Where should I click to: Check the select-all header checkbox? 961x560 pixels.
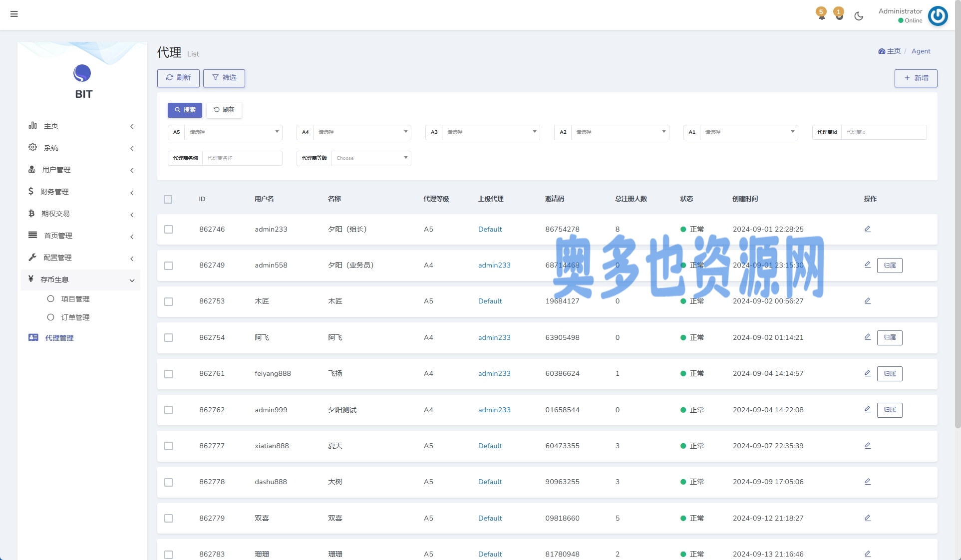168,199
